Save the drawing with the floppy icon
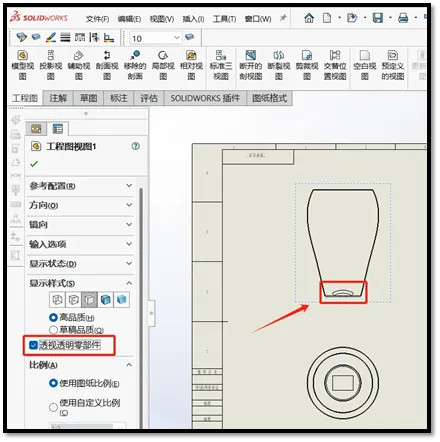Screen dimensions: 440x442 pos(378,18)
